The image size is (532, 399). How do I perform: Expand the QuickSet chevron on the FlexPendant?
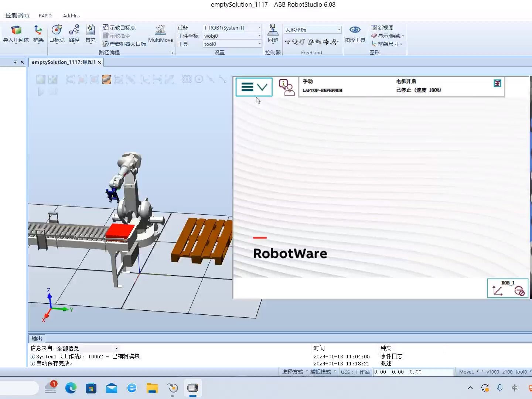pos(263,86)
